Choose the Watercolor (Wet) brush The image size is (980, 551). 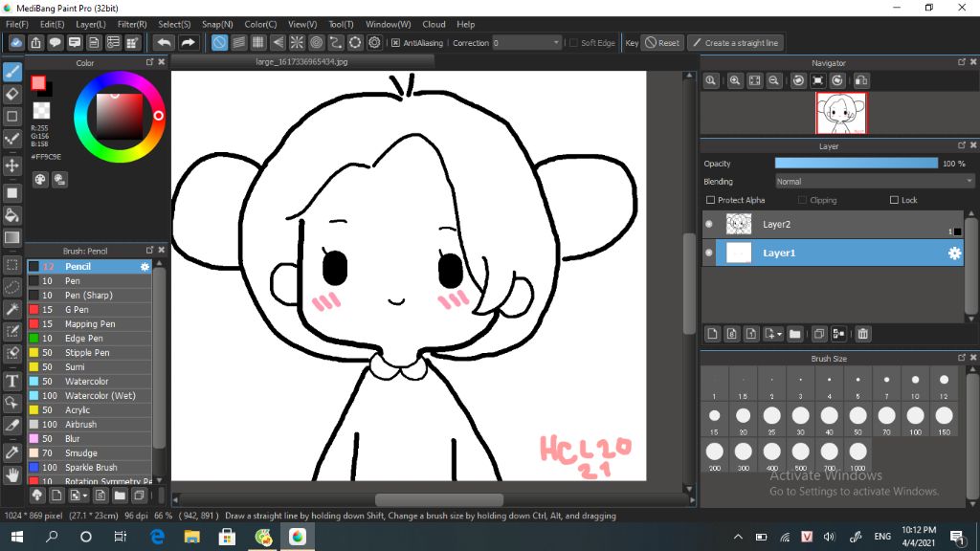(x=89, y=396)
